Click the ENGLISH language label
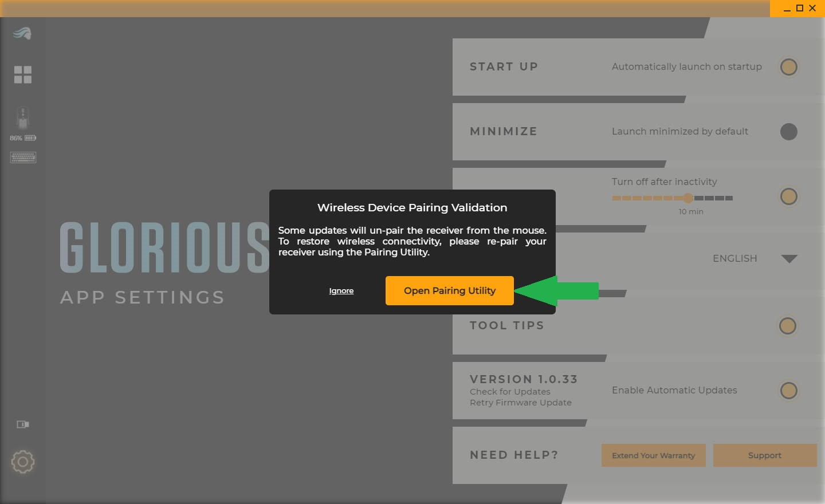The height and width of the screenshot is (504, 825). (735, 258)
